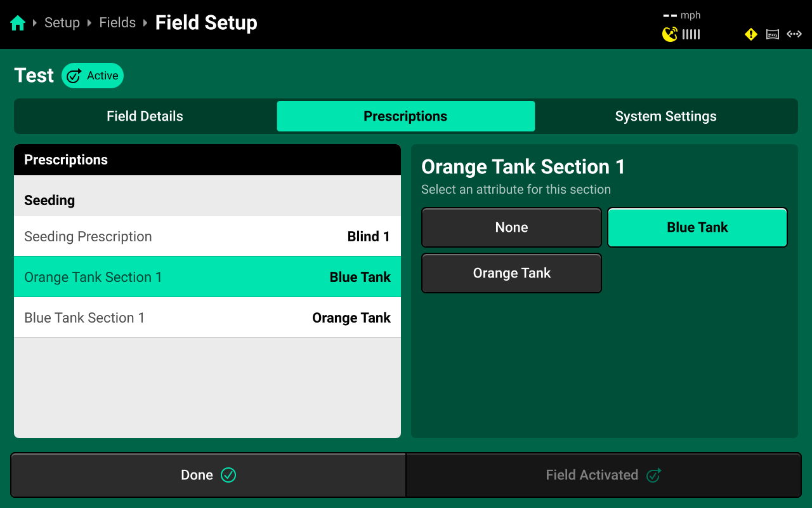Open the System Settings tab

pos(665,116)
